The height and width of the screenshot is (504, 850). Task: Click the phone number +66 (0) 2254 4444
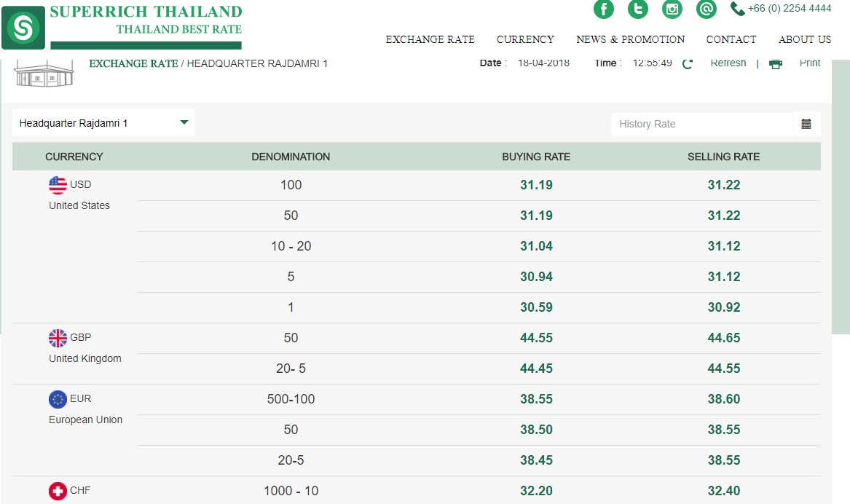click(x=790, y=8)
